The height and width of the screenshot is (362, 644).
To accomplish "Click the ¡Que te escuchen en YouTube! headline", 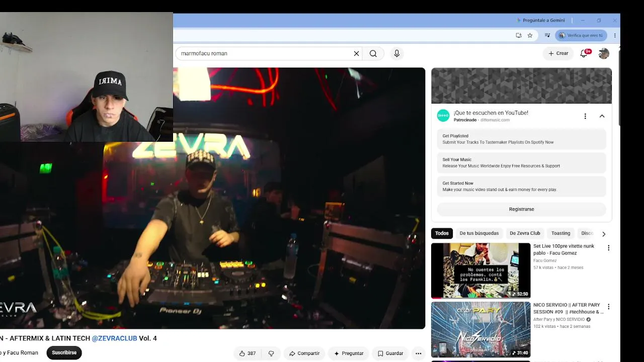I will pyautogui.click(x=491, y=113).
